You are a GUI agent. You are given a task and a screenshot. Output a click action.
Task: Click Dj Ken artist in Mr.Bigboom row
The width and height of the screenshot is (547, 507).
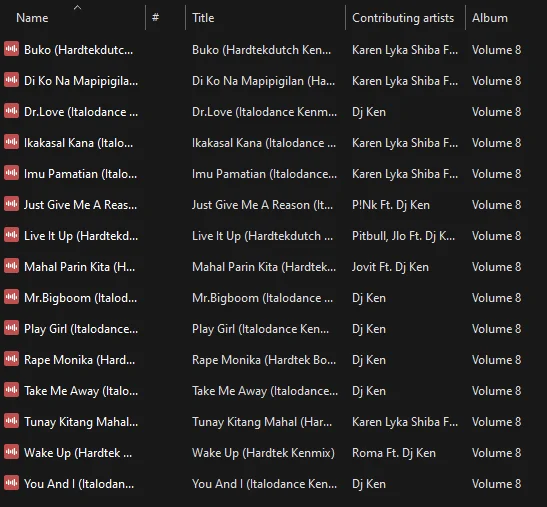(369, 298)
